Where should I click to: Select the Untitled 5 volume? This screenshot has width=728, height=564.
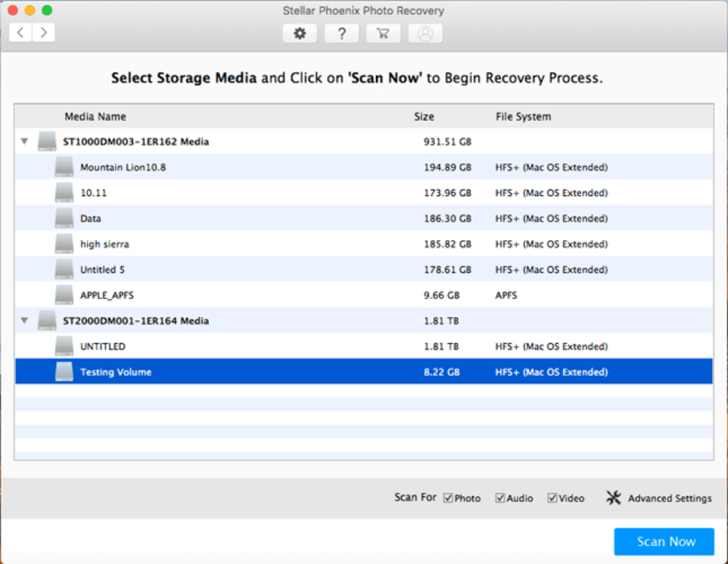pyautogui.click(x=364, y=269)
